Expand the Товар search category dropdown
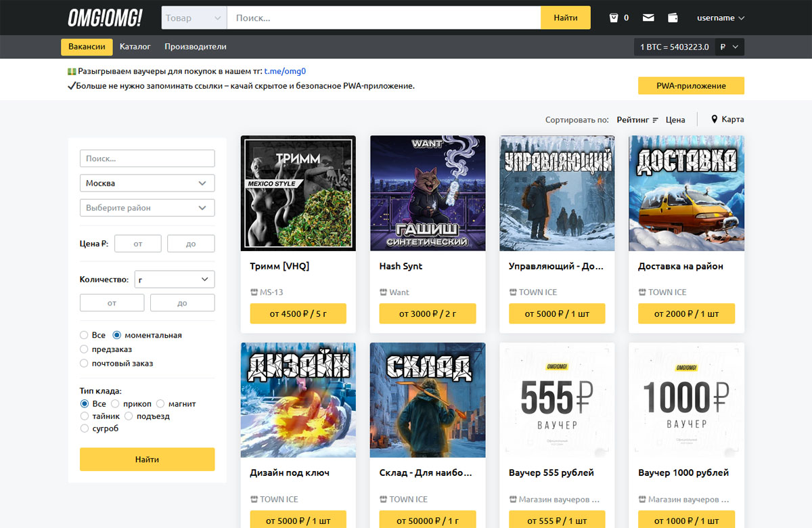The image size is (812, 528). click(x=194, y=18)
